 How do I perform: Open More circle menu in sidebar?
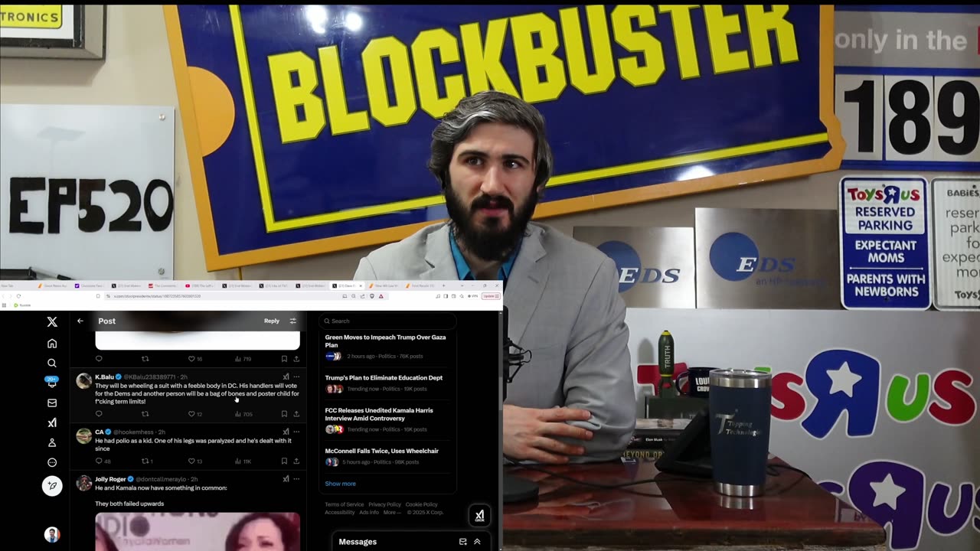tap(52, 462)
